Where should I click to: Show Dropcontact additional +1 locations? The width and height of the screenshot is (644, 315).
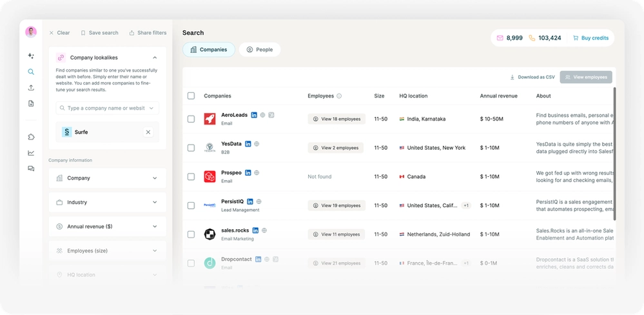[465, 263]
